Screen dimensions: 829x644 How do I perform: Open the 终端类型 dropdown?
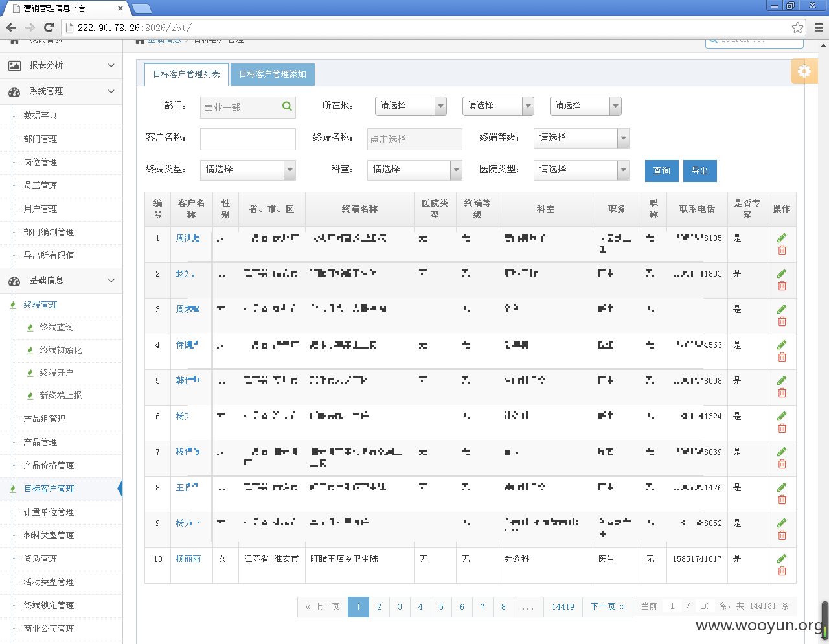click(248, 169)
